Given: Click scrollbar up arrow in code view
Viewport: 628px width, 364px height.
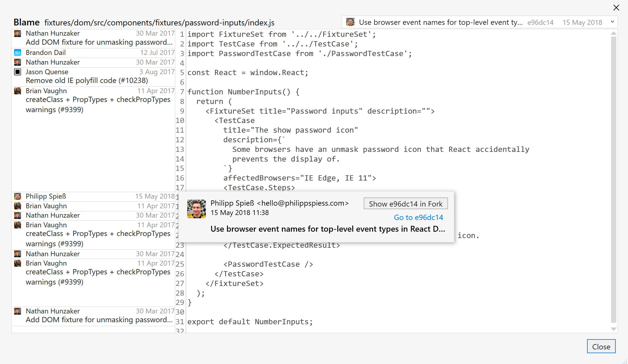Looking at the screenshot, I should pos(614,34).
